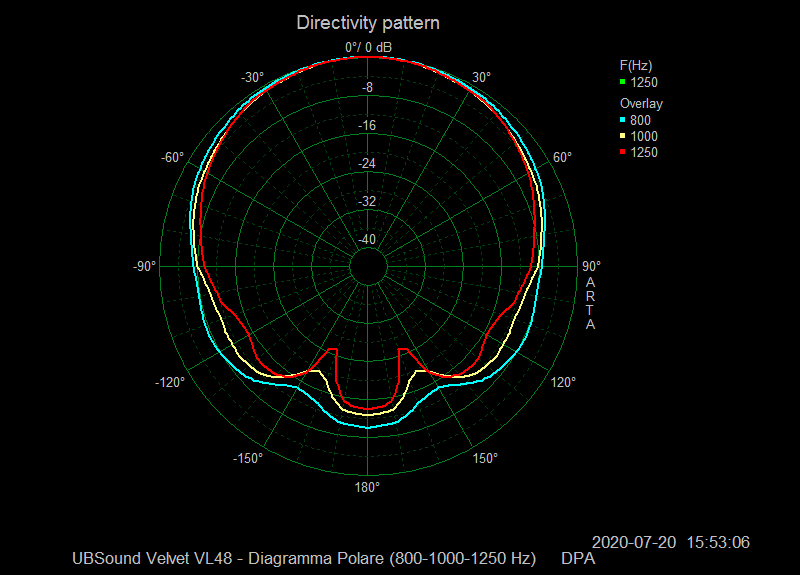Click the '-90°' angle label
The image size is (800, 575).
click(x=144, y=267)
